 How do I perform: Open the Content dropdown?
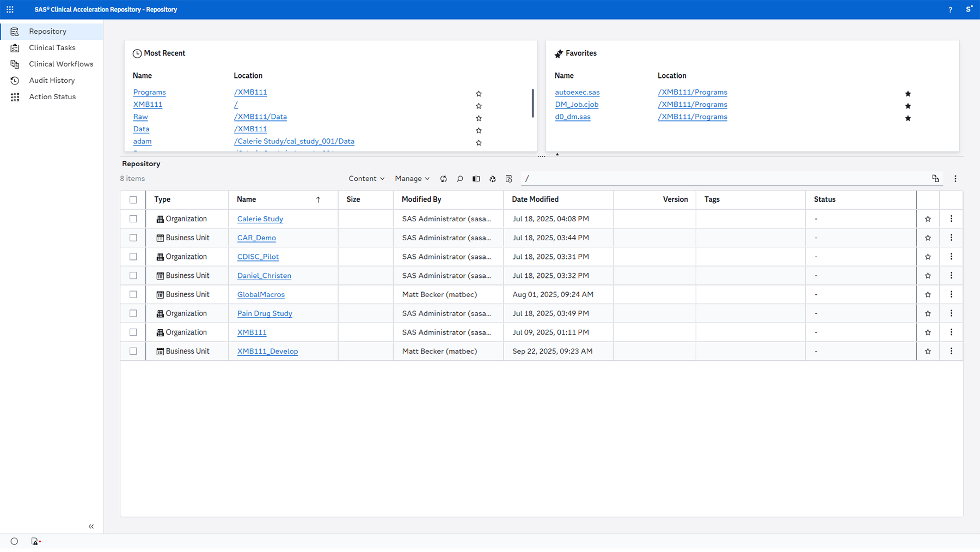[x=366, y=178]
